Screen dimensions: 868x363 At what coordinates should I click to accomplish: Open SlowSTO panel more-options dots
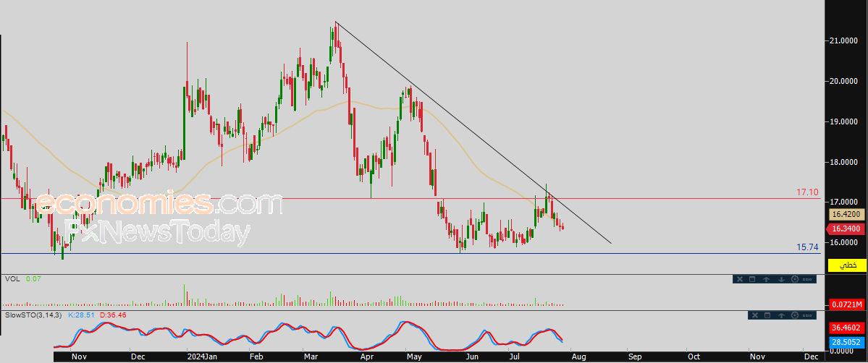pos(807,315)
